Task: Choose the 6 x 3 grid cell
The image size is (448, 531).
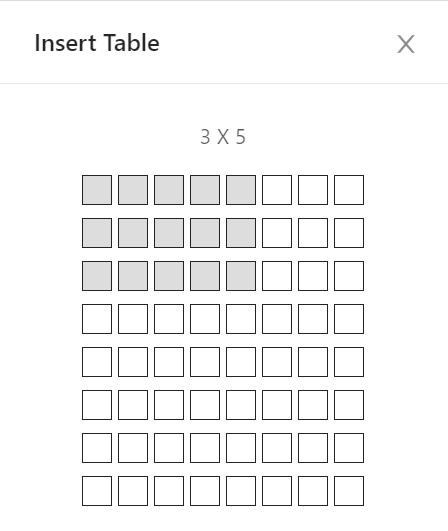Action: (169, 405)
